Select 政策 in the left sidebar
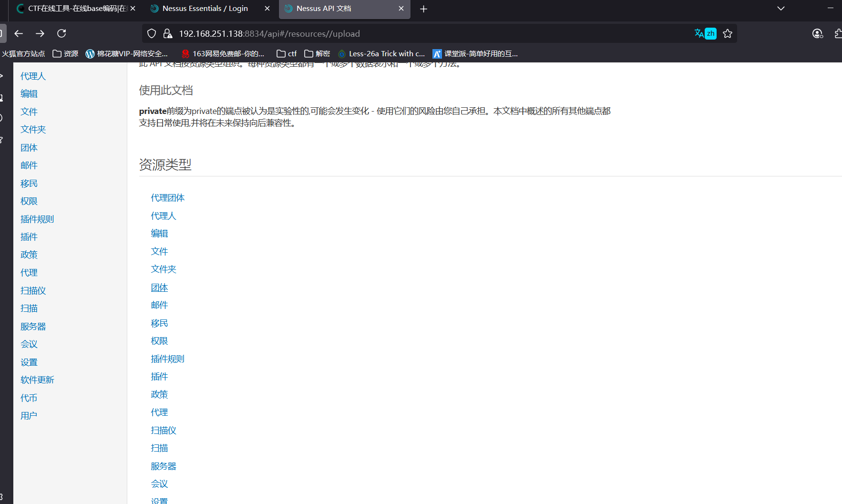The width and height of the screenshot is (842, 504). tap(29, 255)
